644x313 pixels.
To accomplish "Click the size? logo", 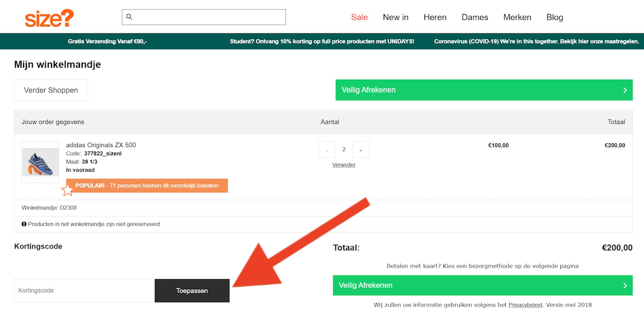I will click(49, 18).
